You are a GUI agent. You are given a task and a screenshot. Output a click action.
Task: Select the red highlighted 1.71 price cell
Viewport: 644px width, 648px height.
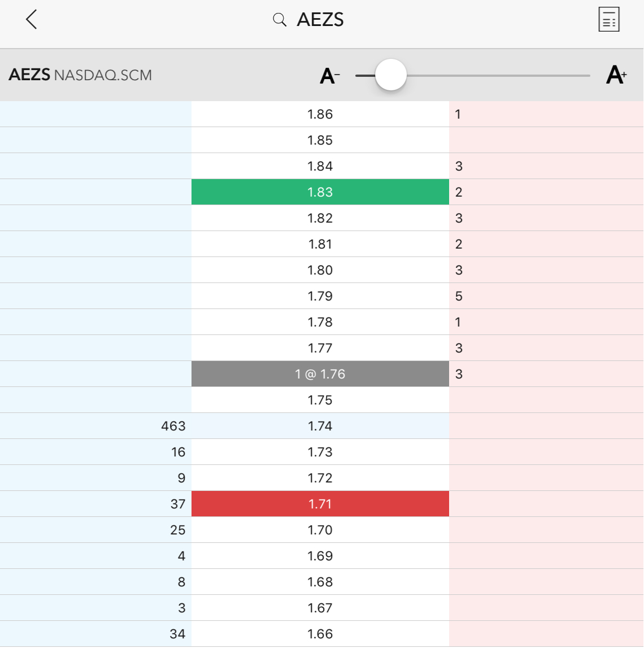(x=320, y=503)
